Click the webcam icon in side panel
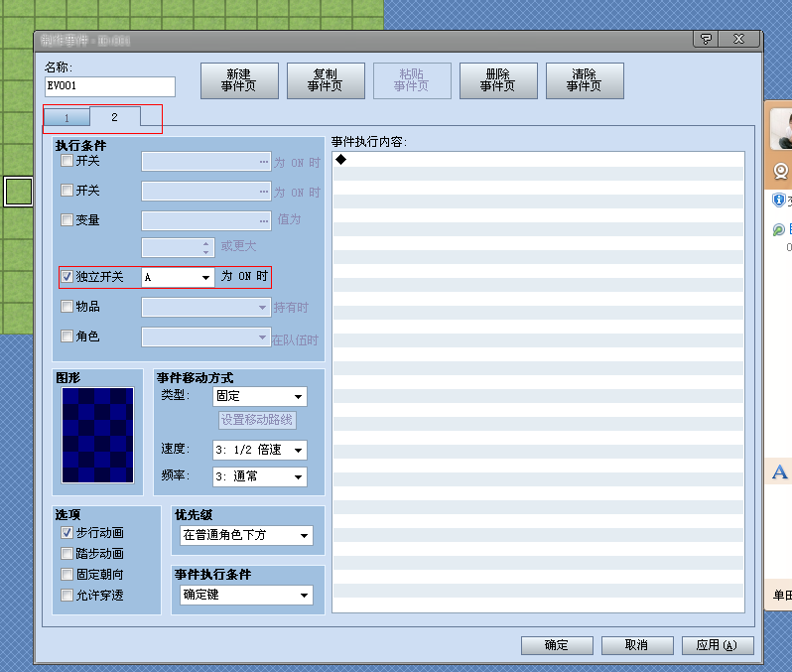The width and height of the screenshot is (792, 672). (x=781, y=171)
